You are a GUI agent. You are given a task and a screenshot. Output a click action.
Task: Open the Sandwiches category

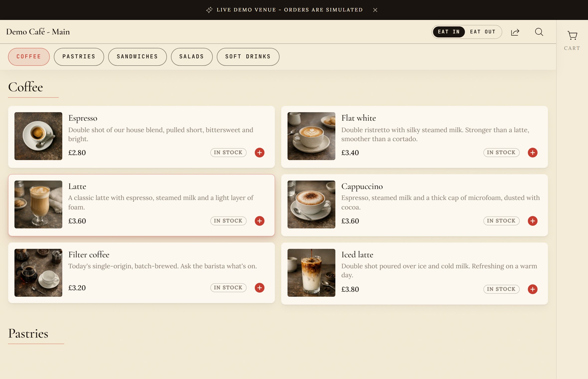[x=137, y=57]
